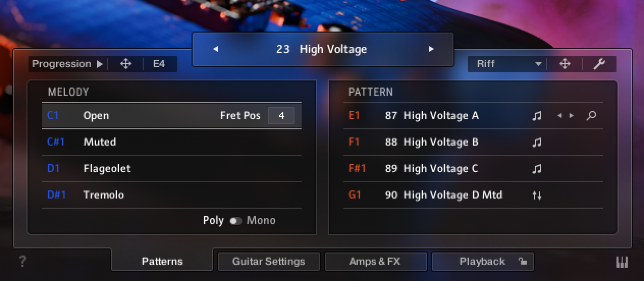
Task: Click the D1 key label
Action: 53,168
